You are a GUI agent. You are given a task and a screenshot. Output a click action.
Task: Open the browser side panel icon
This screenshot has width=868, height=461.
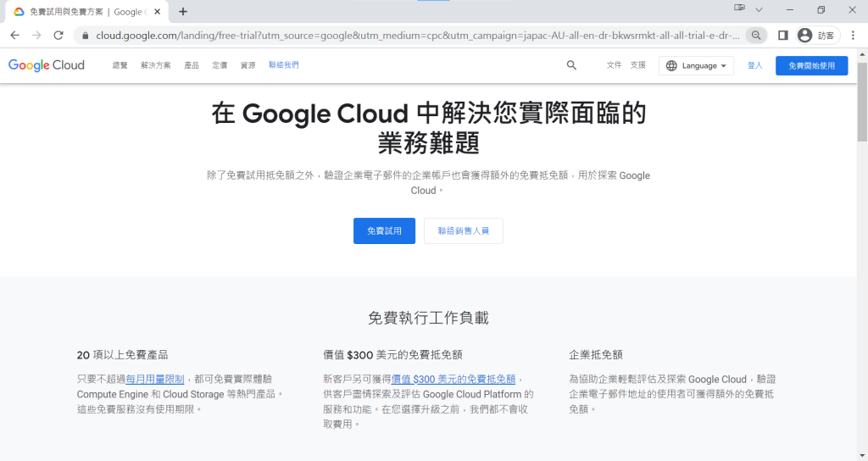pyautogui.click(x=782, y=36)
